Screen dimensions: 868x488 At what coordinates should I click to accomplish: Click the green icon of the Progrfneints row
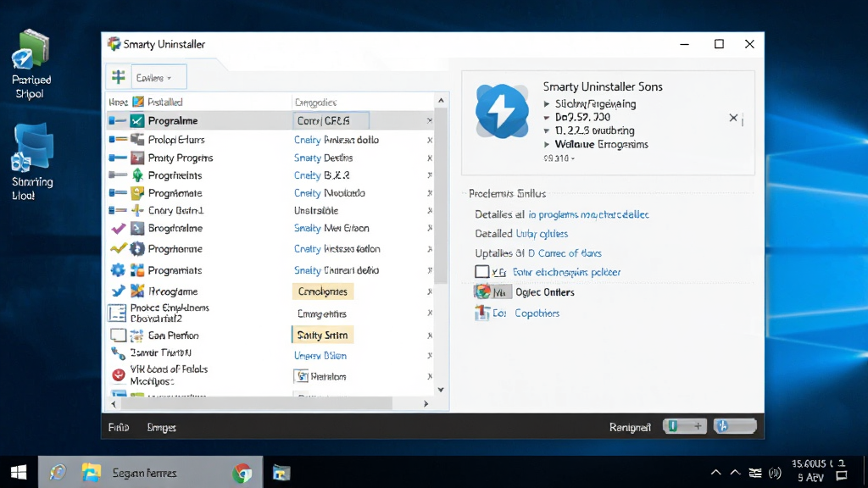pyautogui.click(x=137, y=175)
